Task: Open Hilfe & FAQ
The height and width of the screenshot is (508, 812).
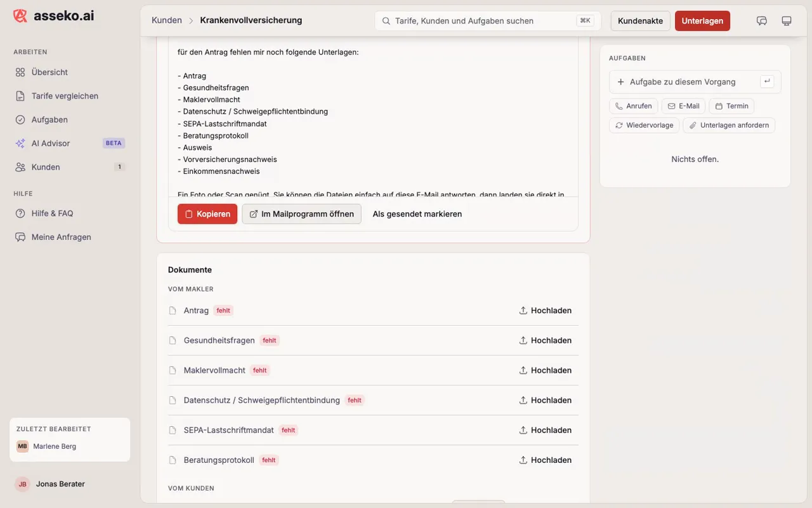Action: [70, 213]
